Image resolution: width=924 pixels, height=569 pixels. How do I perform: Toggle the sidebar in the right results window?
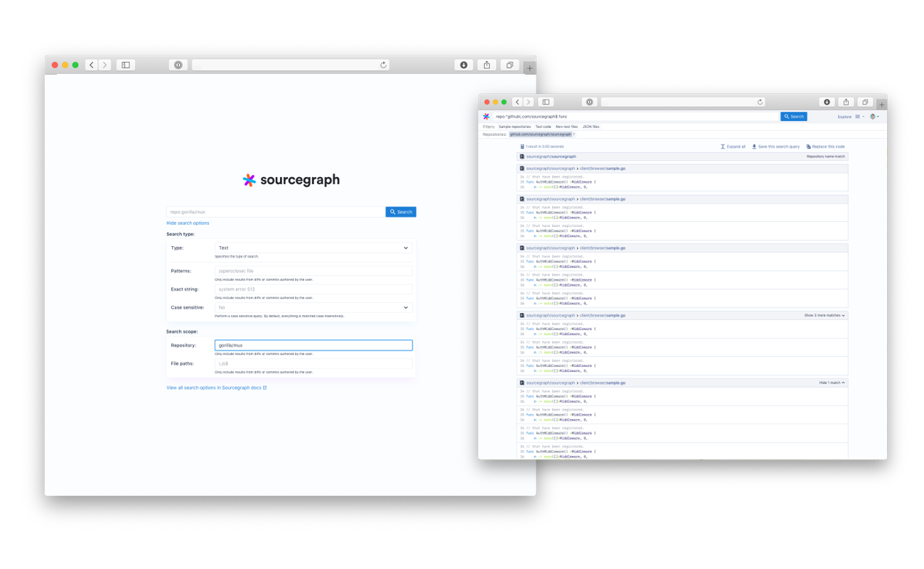click(546, 102)
